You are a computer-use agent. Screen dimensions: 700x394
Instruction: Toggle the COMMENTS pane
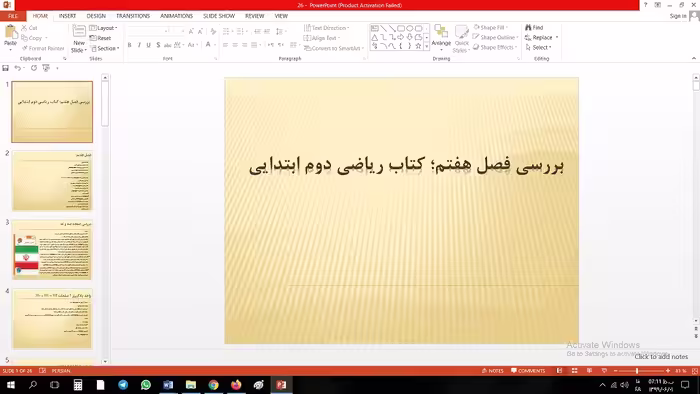coord(528,371)
